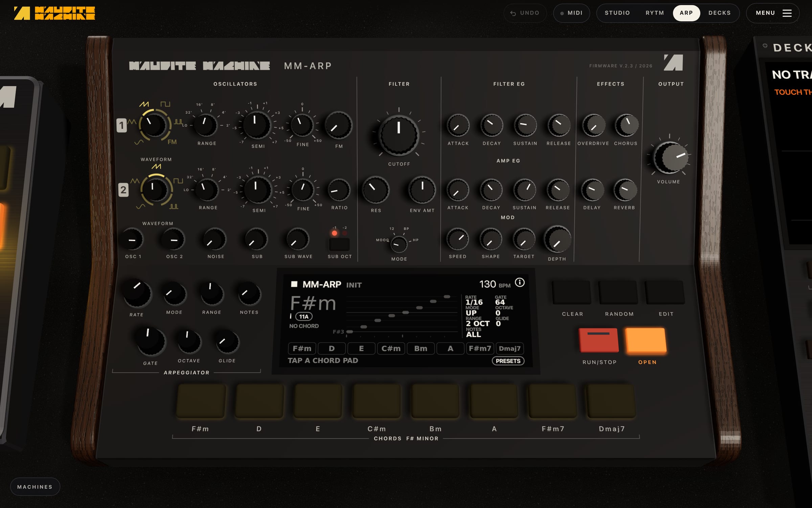
Task: Select sawtooth waveform icon above oscillator 1
Action: [x=144, y=104]
